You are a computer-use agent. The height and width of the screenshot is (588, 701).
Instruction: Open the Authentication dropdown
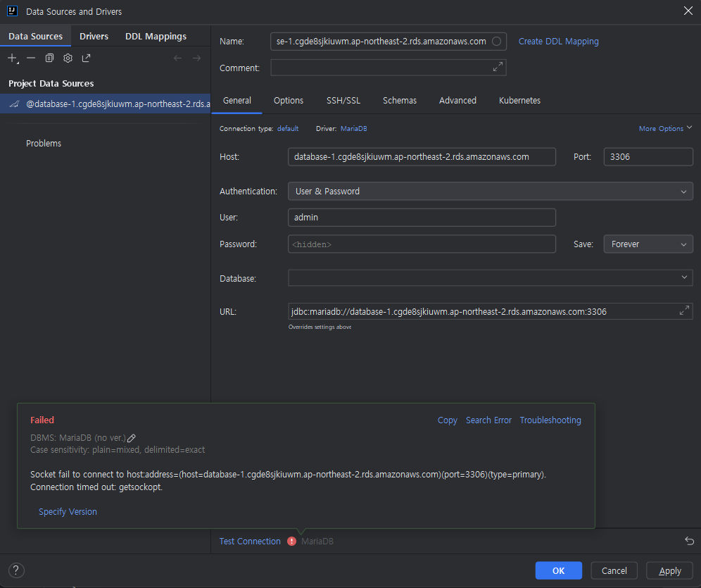(491, 192)
